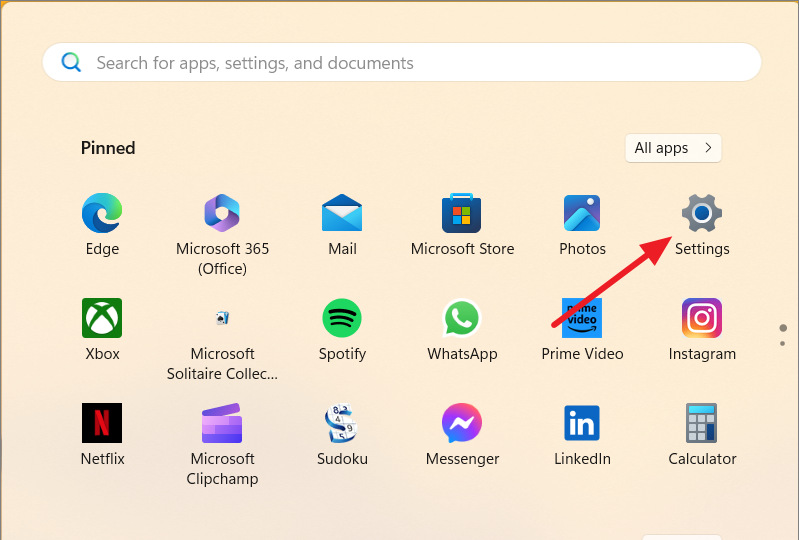The height and width of the screenshot is (540, 799).
Task: Launch the Xbox app
Action: click(102, 318)
